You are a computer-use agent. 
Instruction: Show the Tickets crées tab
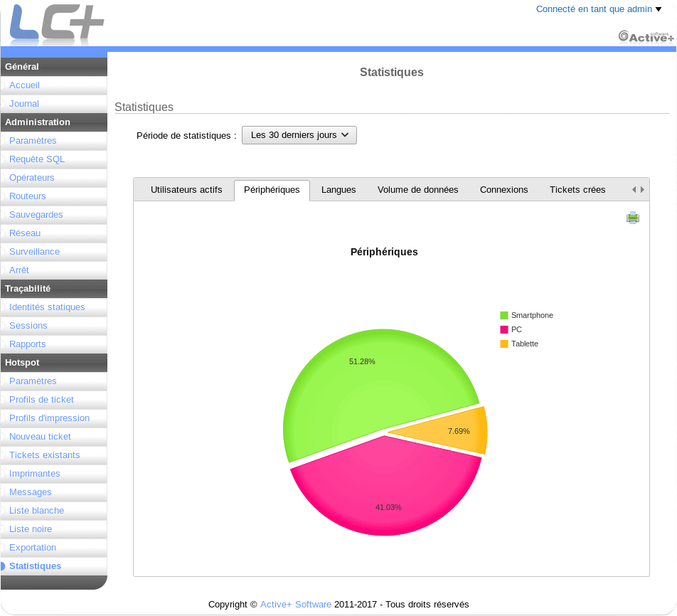pos(577,190)
